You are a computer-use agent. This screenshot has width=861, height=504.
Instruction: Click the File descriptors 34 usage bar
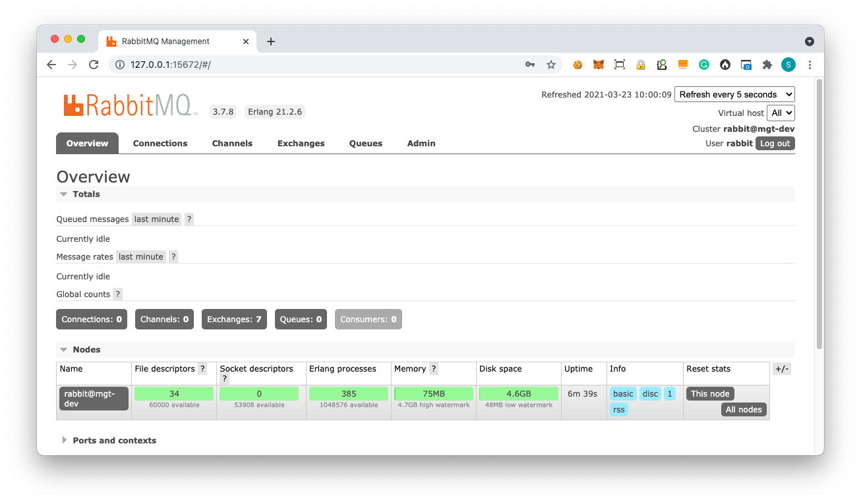[x=174, y=394]
